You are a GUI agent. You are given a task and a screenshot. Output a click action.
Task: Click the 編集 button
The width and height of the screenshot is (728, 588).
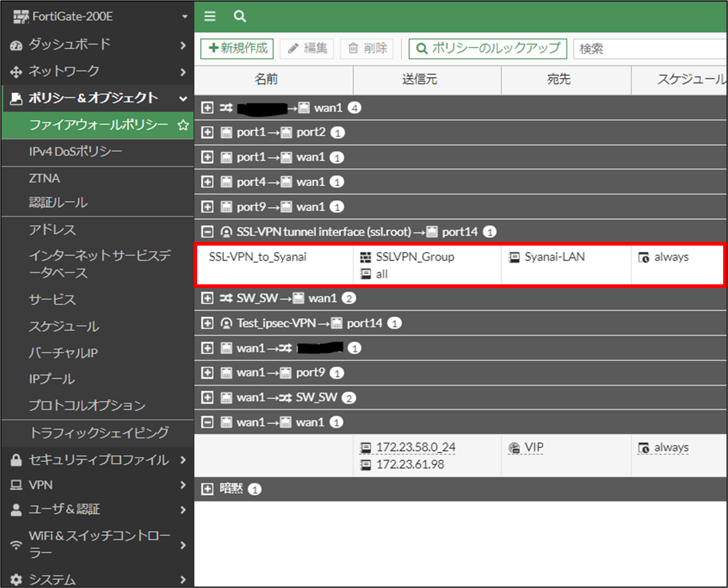[307, 48]
